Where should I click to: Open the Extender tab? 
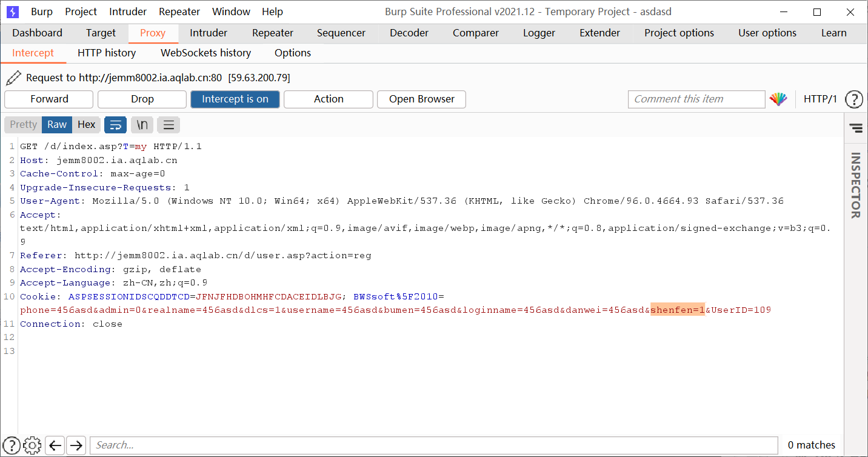[x=600, y=33]
